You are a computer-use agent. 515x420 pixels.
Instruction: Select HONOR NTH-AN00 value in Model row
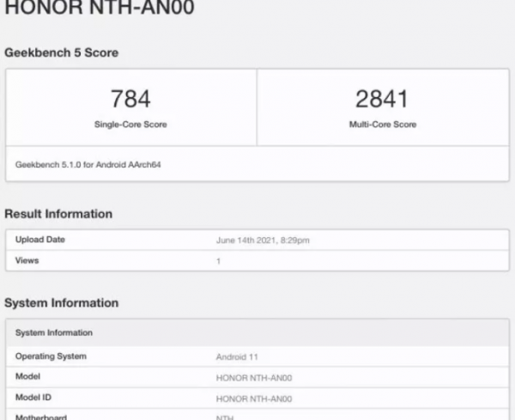tap(254, 378)
